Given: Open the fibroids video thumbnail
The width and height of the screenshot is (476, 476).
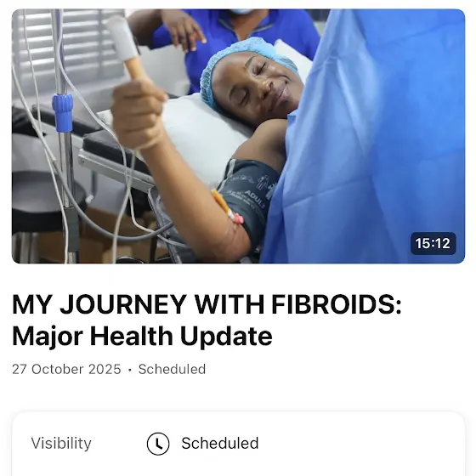Looking at the screenshot, I should [x=238, y=136].
